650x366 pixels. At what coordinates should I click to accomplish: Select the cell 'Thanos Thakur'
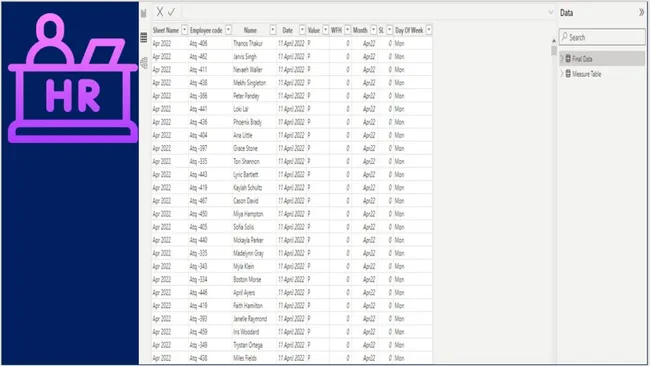(255, 43)
